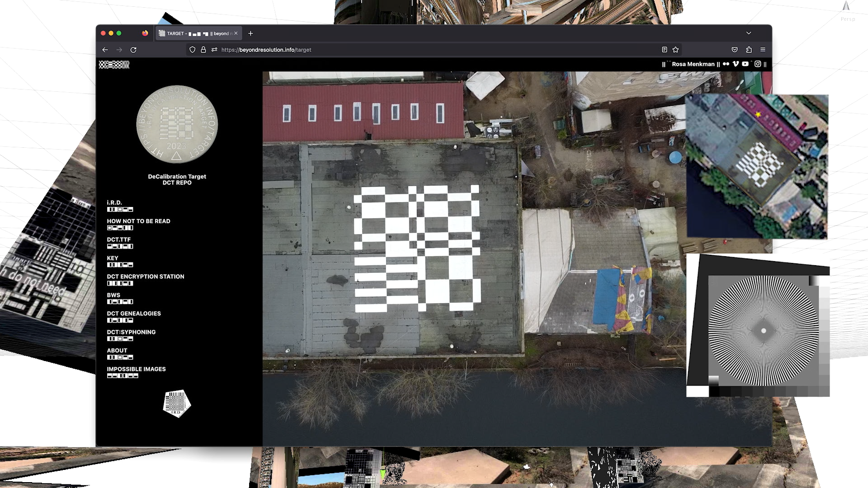Click the white IRD pentagon logo
This screenshot has width=868, height=488.
point(177,404)
